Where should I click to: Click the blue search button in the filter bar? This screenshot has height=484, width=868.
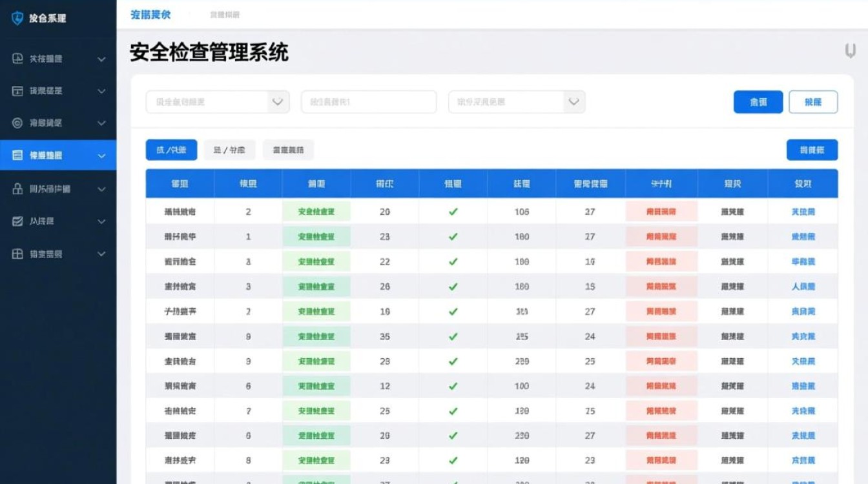coord(758,101)
